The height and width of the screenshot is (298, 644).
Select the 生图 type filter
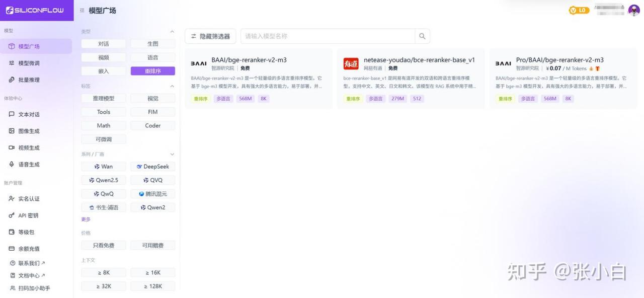click(153, 44)
